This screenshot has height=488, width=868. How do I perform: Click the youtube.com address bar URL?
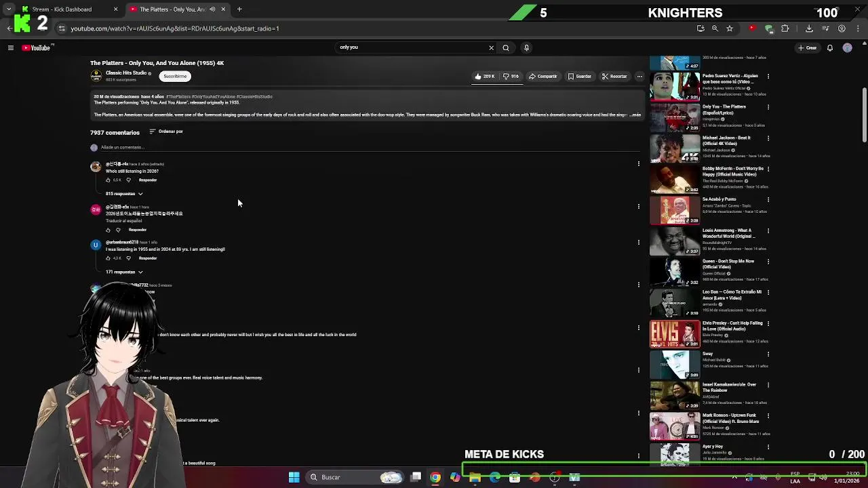[175, 28]
